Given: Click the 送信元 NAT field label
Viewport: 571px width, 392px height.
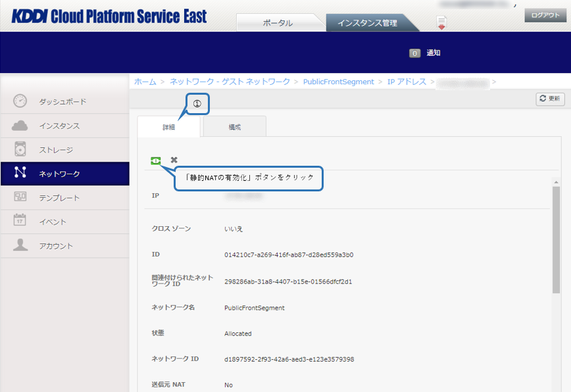Looking at the screenshot, I should tap(168, 384).
